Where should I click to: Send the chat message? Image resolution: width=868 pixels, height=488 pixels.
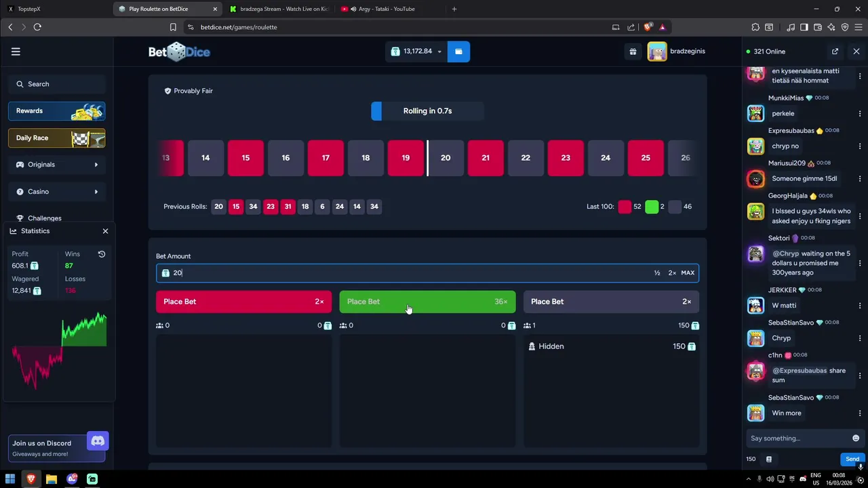[x=852, y=459]
